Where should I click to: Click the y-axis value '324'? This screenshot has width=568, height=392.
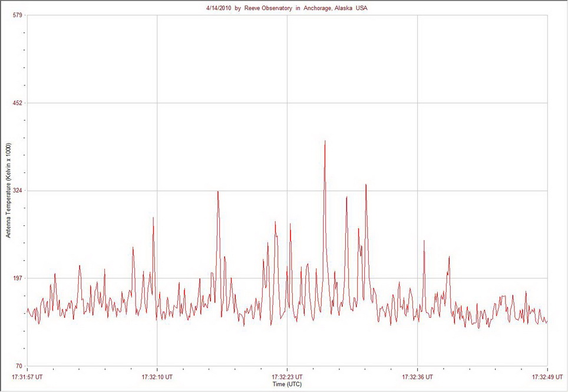pos(18,190)
